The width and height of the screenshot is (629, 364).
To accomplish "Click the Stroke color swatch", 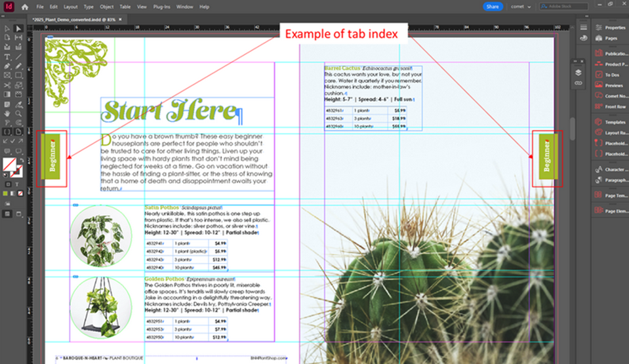I will coord(18,172).
